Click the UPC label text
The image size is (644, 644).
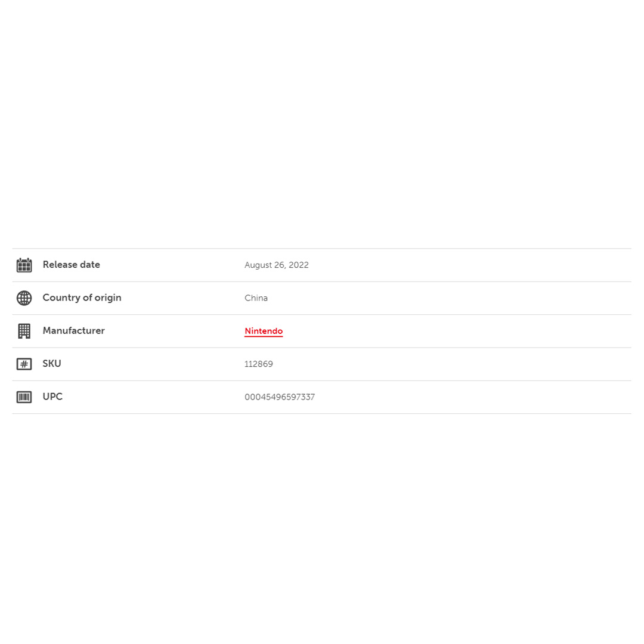click(x=52, y=397)
